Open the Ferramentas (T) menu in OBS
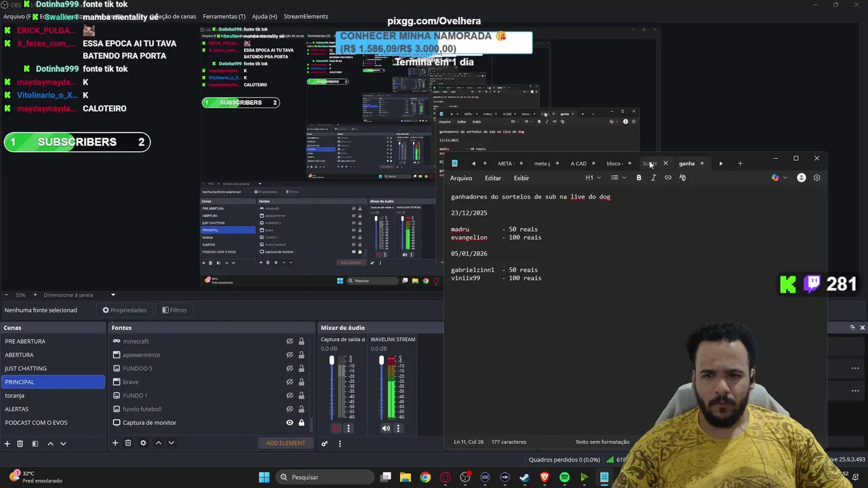Image resolution: width=868 pixels, height=488 pixels. (224, 16)
